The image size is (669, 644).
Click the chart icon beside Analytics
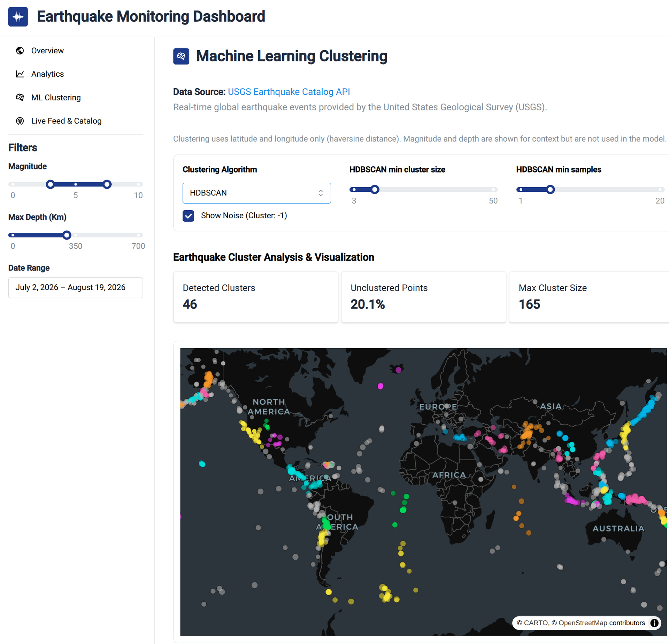pyautogui.click(x=20, y=74)
